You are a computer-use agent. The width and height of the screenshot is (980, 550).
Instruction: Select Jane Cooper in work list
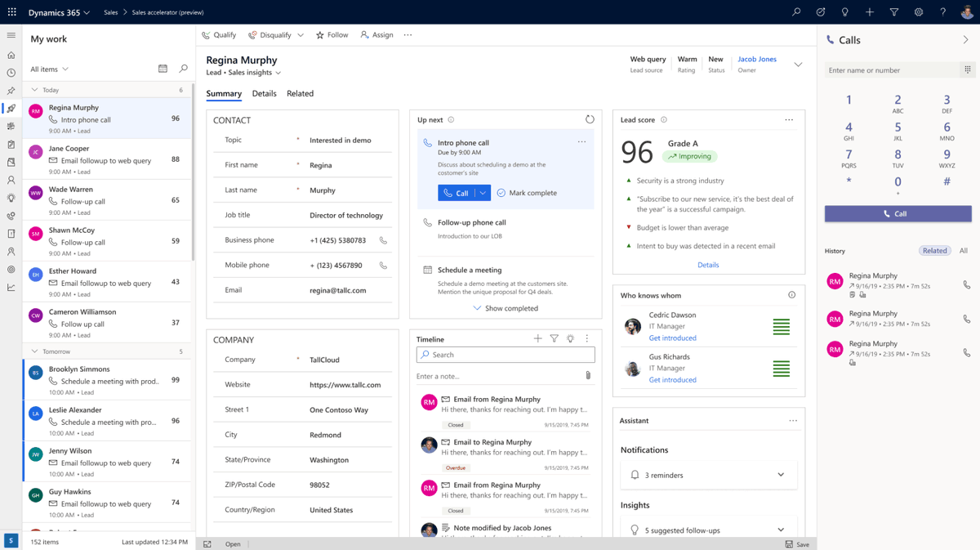tap(107, 159)
